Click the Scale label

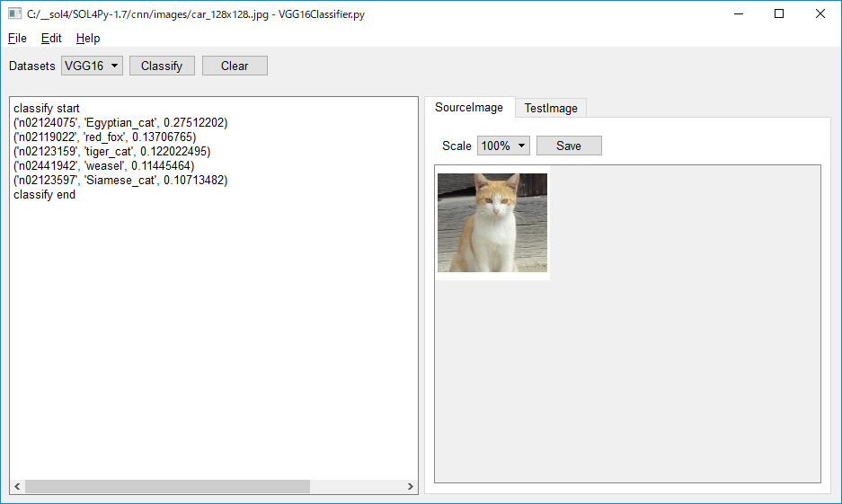(x=456, y=146)
